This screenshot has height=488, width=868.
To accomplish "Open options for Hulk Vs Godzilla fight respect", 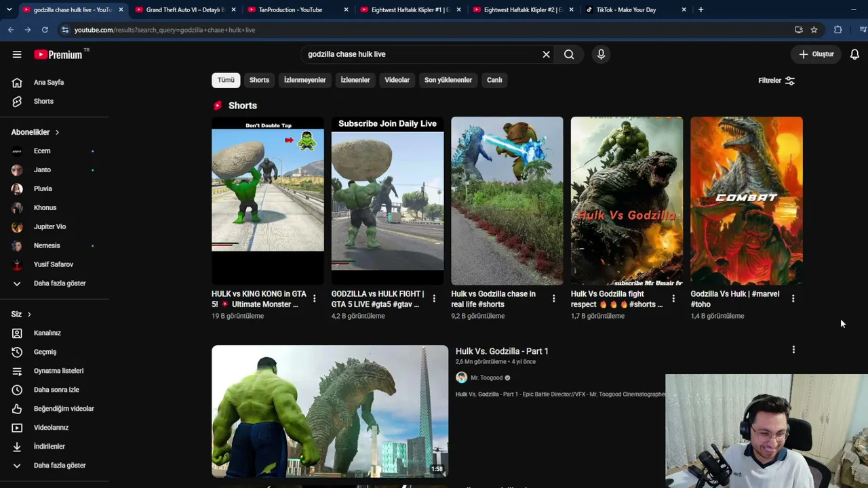I will tap(673, 298).
